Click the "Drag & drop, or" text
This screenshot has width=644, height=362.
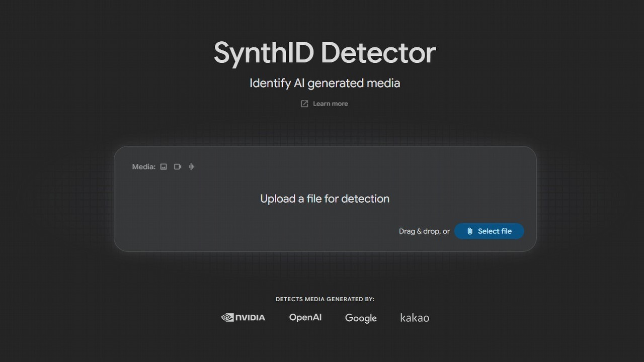(424, 231)
